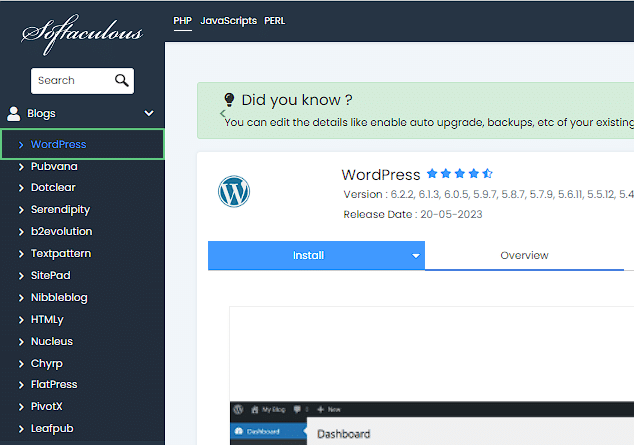Image resolution: width=634 pixels, height=445 pixels.
Task: Click the WordPress title heading
Action: point(381,175)
